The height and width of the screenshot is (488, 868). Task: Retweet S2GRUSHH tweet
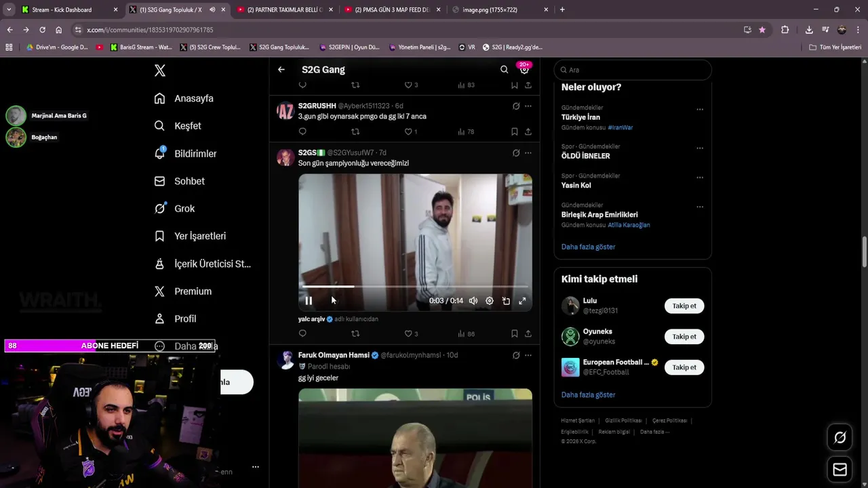tap(355, 131)
